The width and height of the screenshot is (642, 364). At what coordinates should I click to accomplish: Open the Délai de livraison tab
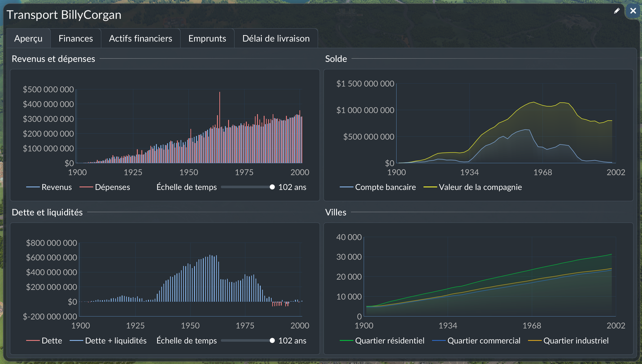276,38
